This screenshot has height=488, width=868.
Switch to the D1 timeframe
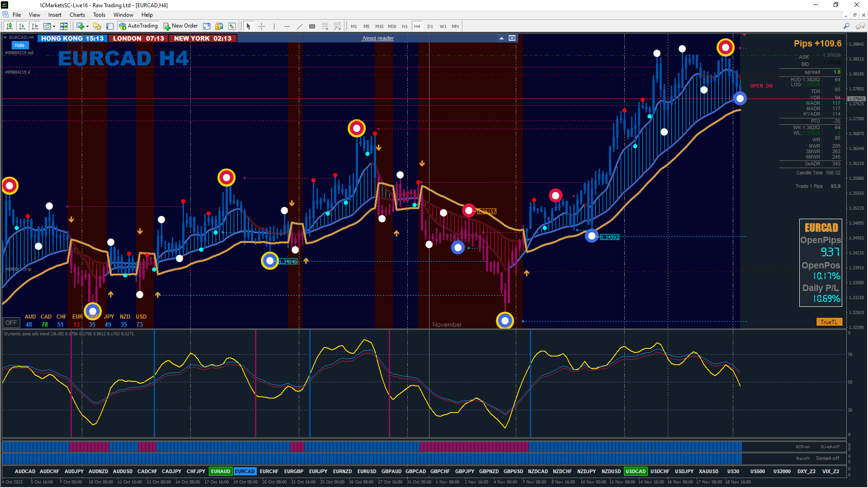[430, 26]
